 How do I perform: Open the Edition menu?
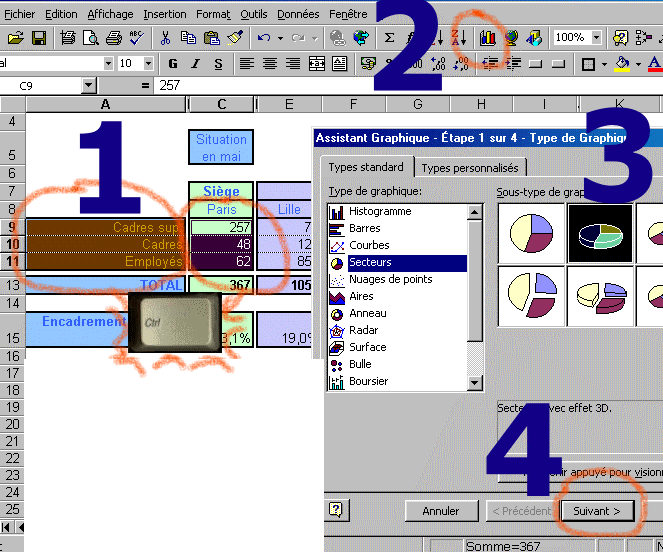point(61,14)
